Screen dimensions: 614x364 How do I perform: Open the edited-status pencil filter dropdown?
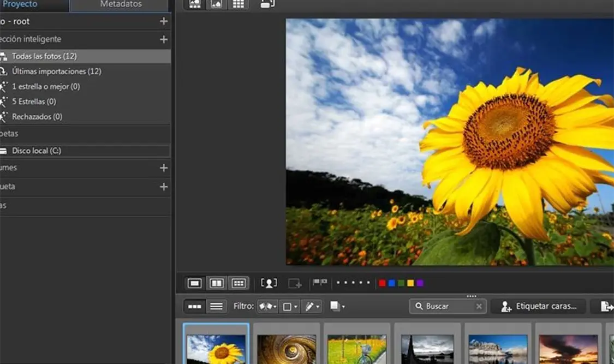[312, 306]
